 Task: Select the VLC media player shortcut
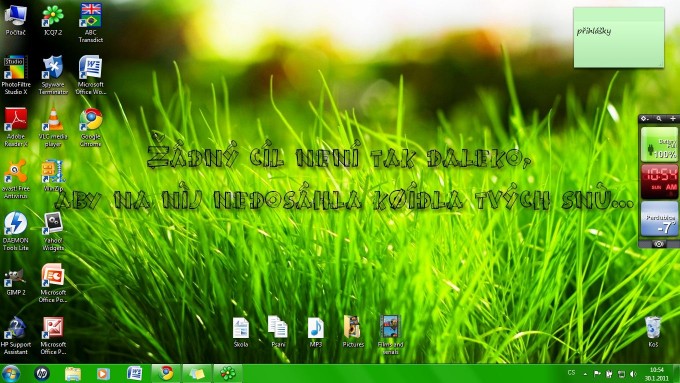[53, 127]
